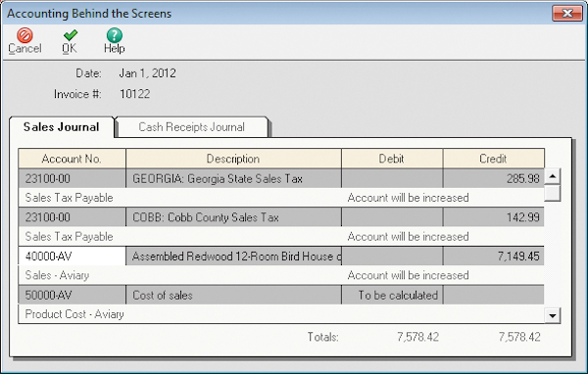The width and height of the screenshot is (588, 374).
Task: Click the Sales - Aviary account name
Action: (x=57, y=275)
